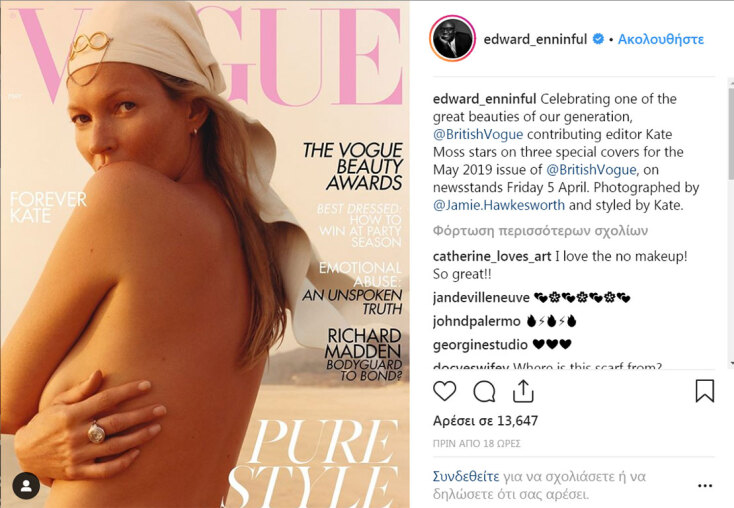Click Συνδεθείτε to log in

(x=466, y=477)
